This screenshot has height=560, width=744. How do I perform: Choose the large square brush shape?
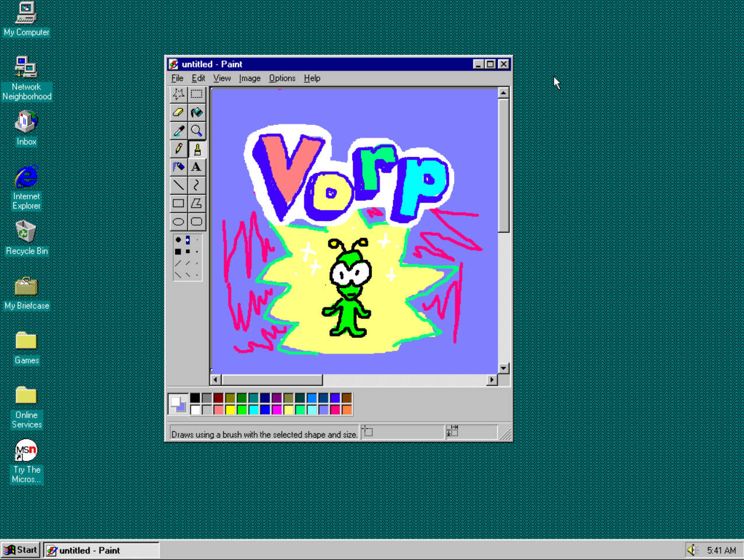(178, 251)
